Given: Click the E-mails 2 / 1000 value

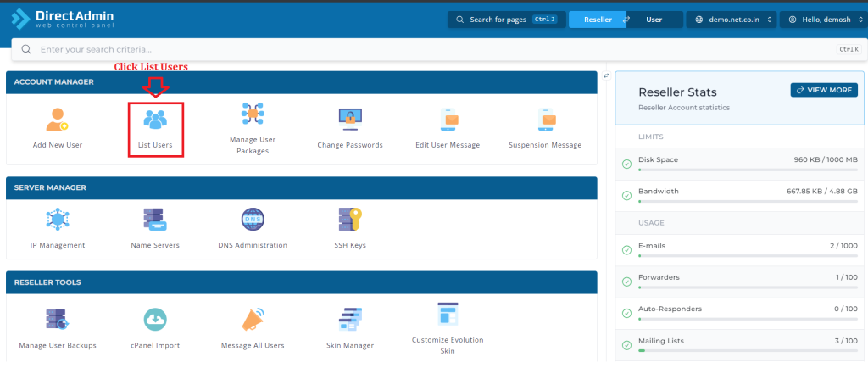Looking at the screenshot, I should (843, 245).
